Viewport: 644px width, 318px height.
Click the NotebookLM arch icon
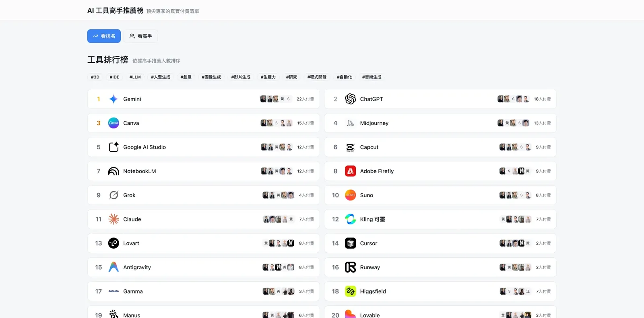(x=114, y=171)
